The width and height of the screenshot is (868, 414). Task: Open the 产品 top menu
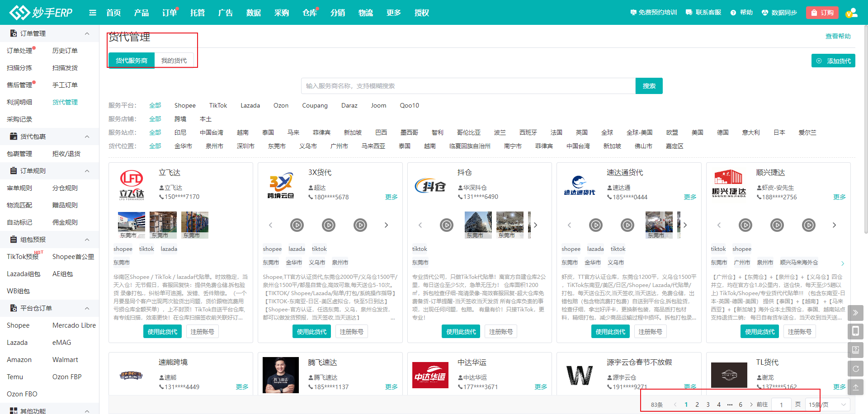[142, 13]
